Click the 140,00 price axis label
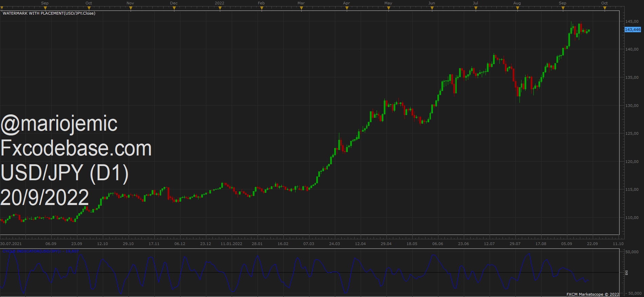 point(632,49)
